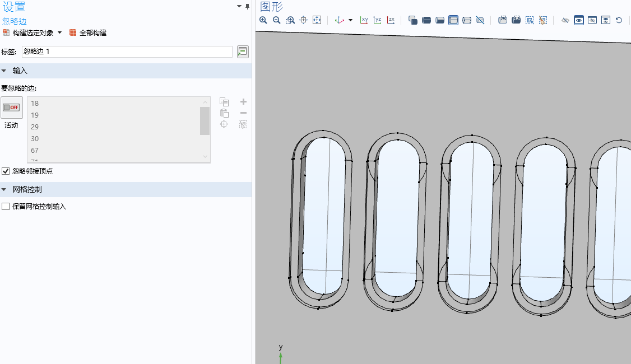Click the clear selection icon beside list
This screenshot has height=364, width=631.
click(243, 124)
